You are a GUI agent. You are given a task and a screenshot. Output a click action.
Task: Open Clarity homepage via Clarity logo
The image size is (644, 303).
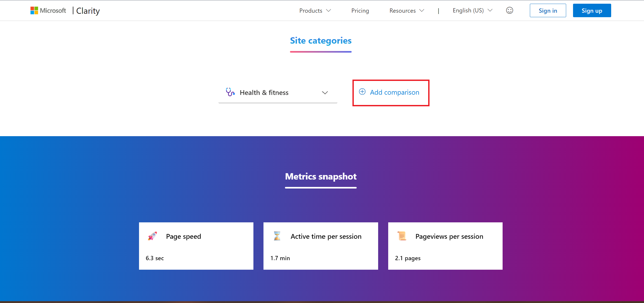88,11
